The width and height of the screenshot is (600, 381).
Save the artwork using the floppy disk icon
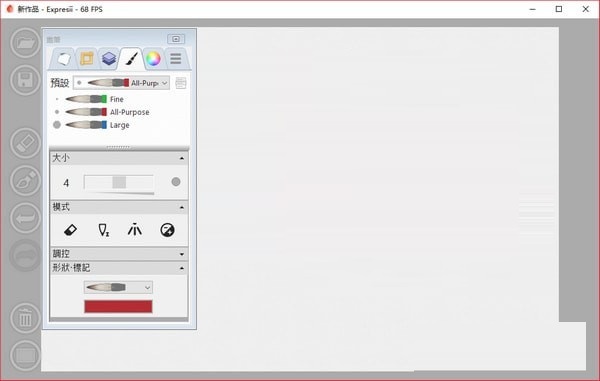pos(25,80)
